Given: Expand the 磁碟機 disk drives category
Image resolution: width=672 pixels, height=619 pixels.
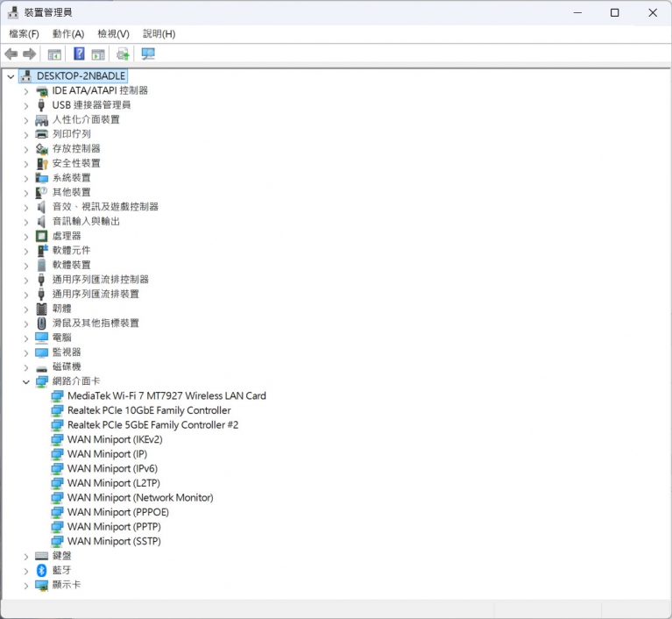Looking at the screenshot, I should (25, 366).
